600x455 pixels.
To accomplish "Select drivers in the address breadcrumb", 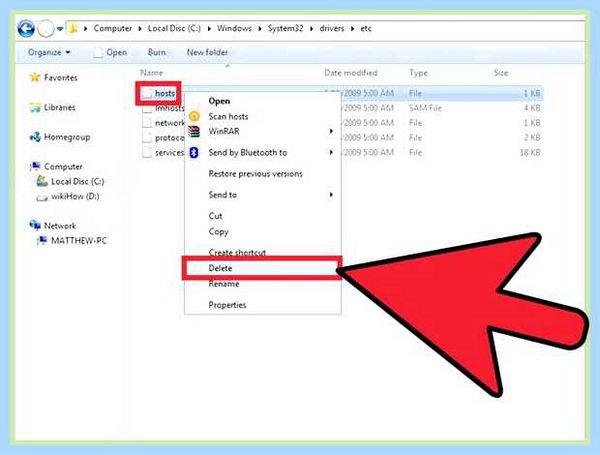I will (332, 28).
